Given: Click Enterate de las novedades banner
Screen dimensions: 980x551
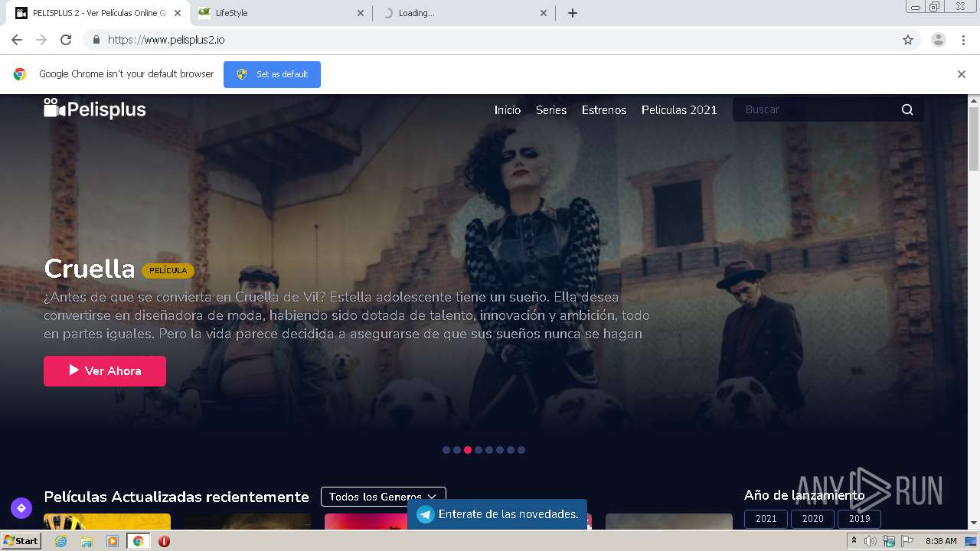Looking at the screenshot, I should (498, 514).
